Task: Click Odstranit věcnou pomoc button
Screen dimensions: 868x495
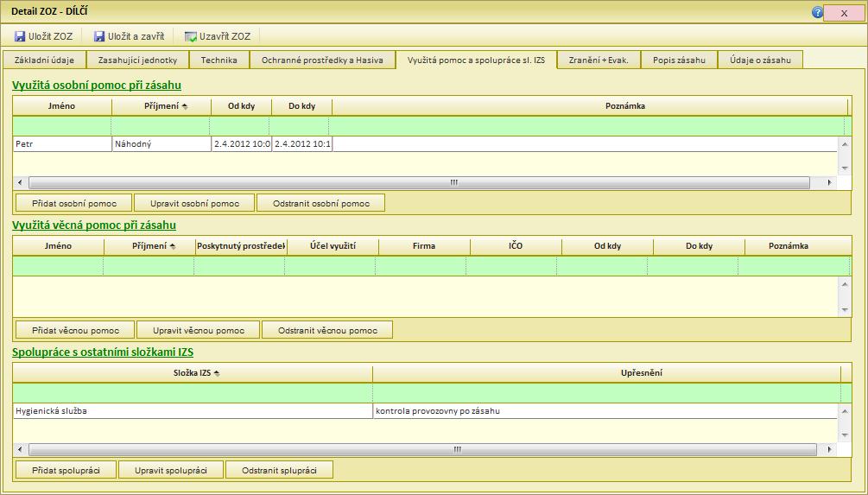Action: pos(327,330)
